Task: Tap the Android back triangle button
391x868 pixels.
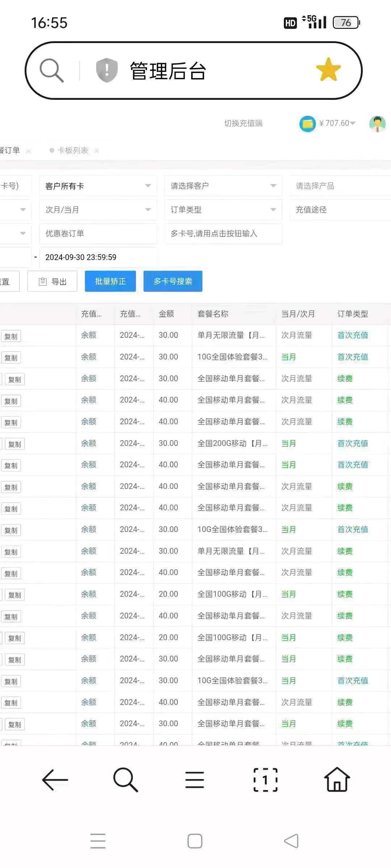Action: pyautogui.click(x=291, y=841)
